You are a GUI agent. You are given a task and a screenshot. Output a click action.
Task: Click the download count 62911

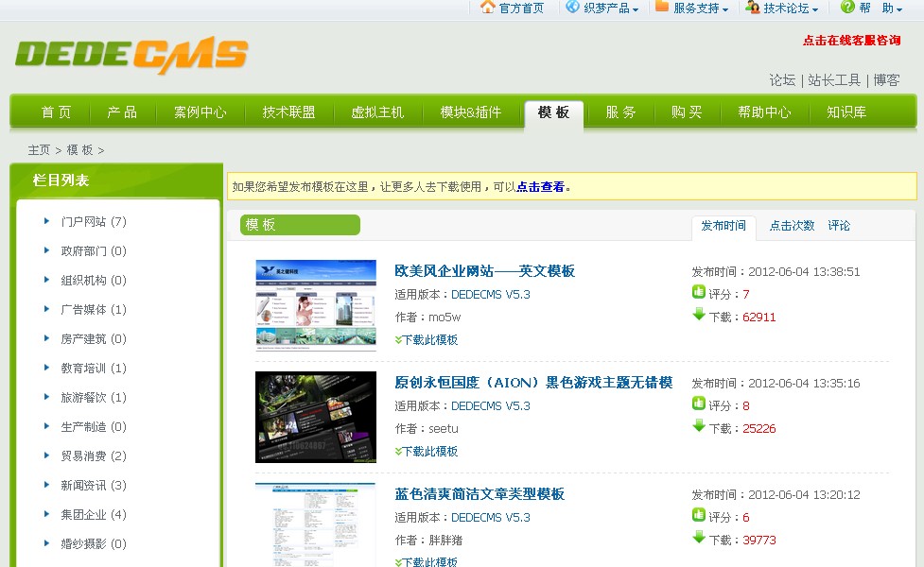[759, 318]
